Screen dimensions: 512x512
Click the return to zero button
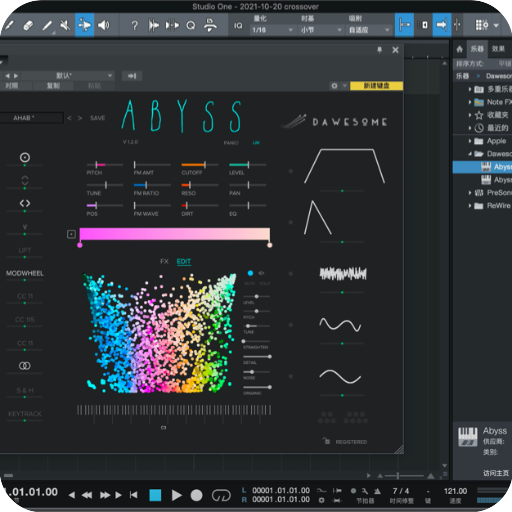(x=134, y=495)
